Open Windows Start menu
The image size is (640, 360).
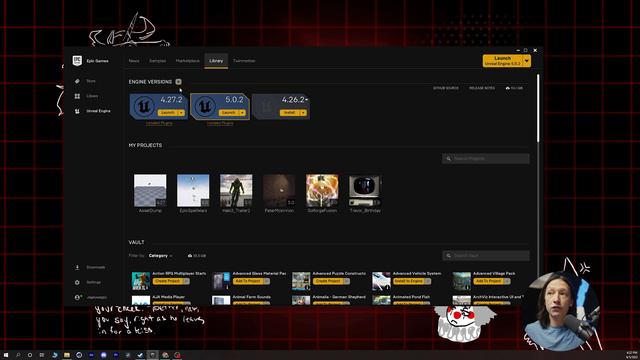point(6,355)
